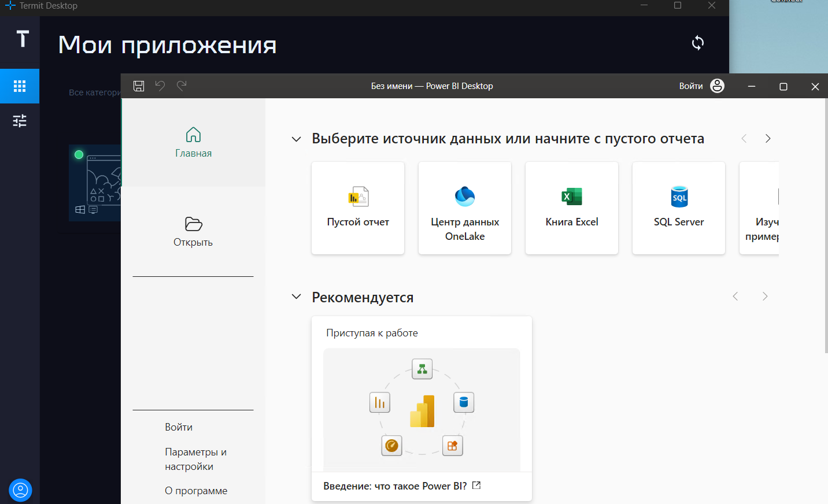The image size is (828, 504).
Task: Click the Power BI window vertical scrollbar
Action: click(x=826, y=225)
